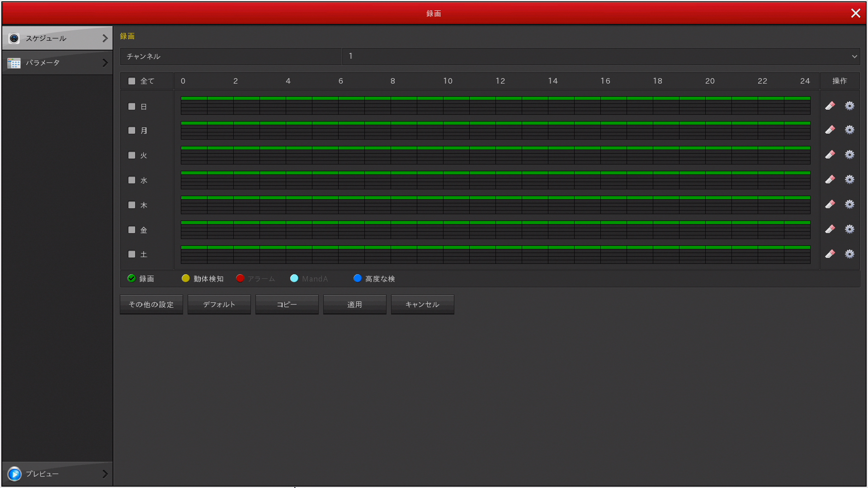Check the 金 day checkbox

tap(132, 230)
